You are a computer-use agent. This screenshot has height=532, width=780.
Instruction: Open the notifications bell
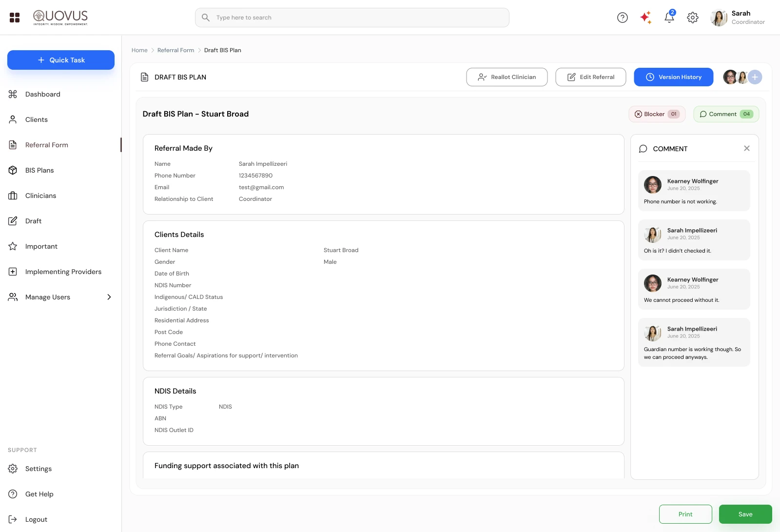point(669,18)
